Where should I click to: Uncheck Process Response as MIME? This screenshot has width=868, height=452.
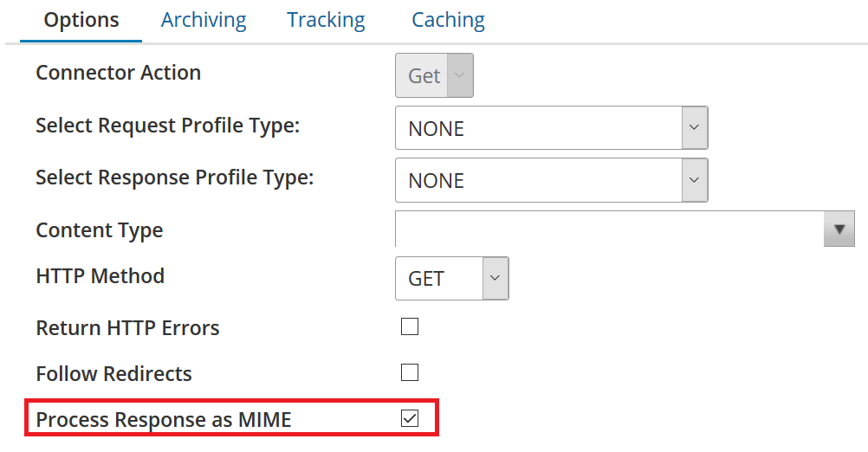[x=410, y=419]
